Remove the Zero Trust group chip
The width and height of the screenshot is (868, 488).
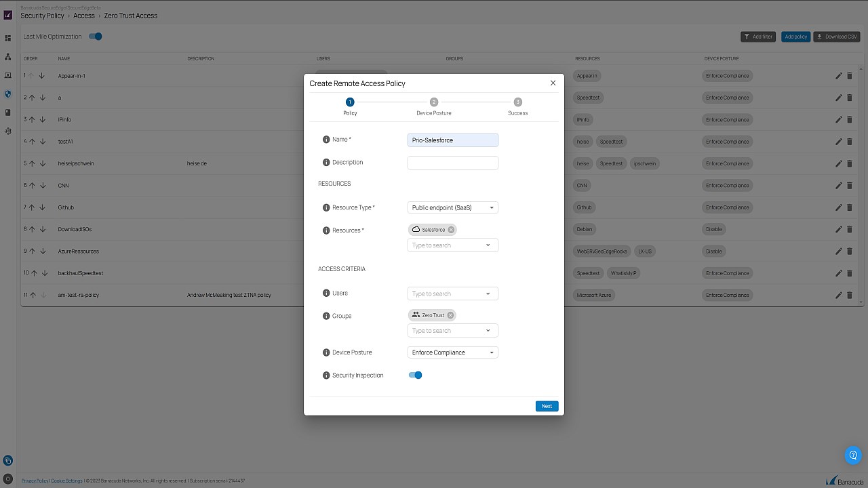(450, 315)
